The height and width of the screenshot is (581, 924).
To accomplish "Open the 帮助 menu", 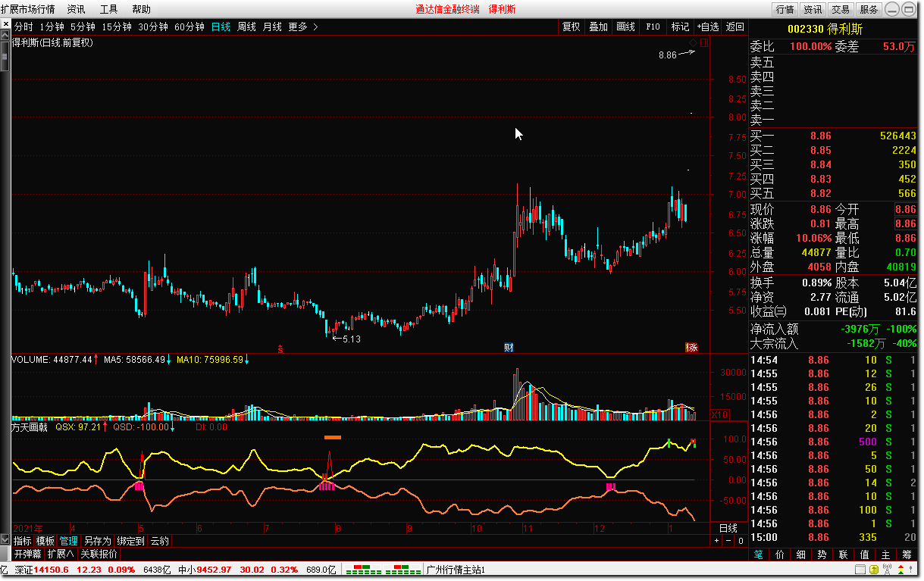I will pos(141,9).
